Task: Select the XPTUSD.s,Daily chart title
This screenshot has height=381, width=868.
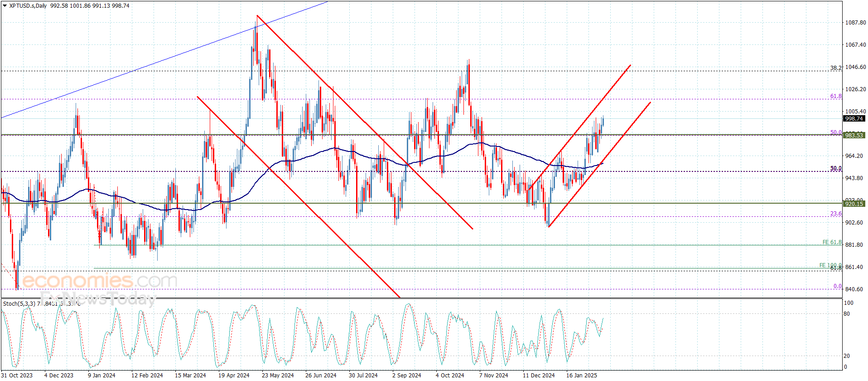Action: click(x=28, y=6)
